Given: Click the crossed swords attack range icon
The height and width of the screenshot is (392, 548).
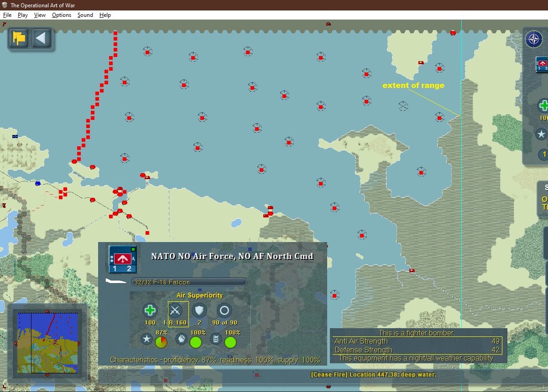Looking at the screenshot, I should (175, 311).
